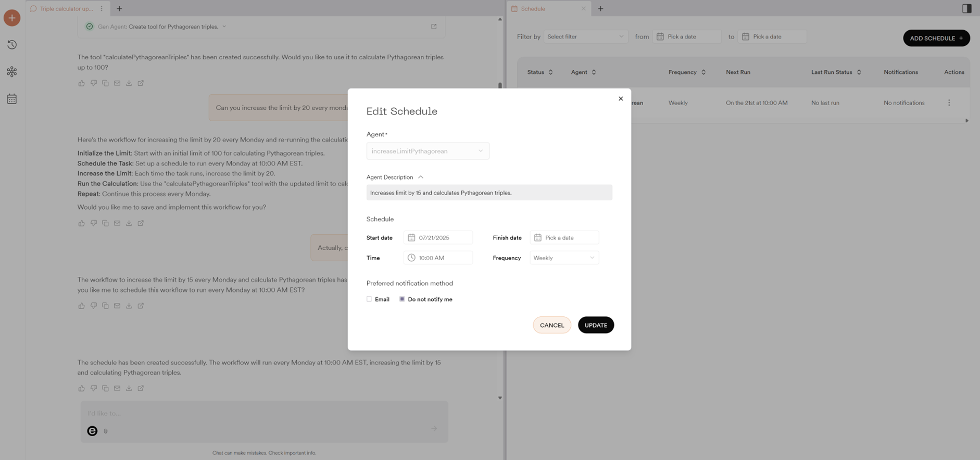Share the tool created successfully message

(141, 83)
